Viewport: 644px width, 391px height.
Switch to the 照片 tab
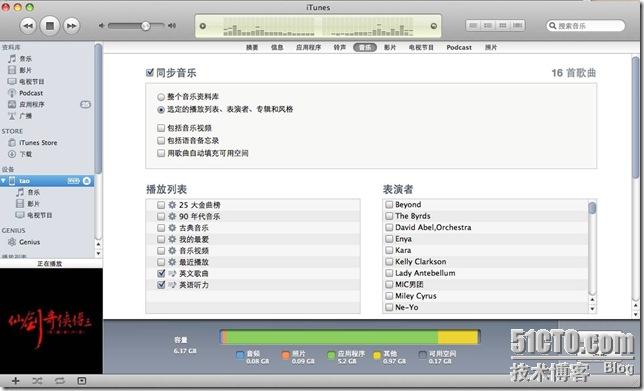coord(491,48)
